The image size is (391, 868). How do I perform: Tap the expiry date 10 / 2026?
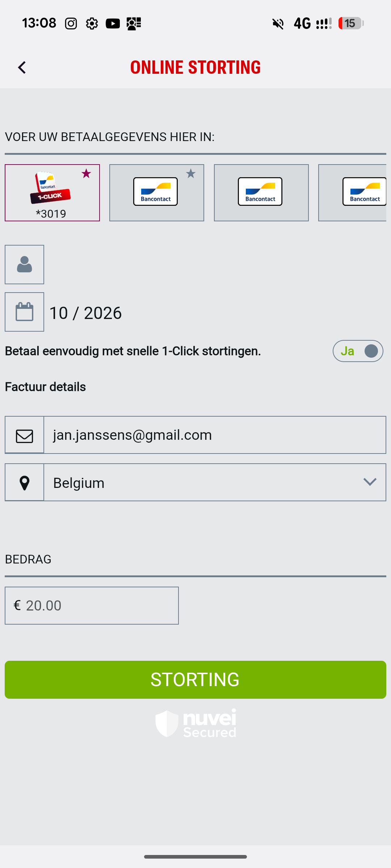click(x=85, y=313)
